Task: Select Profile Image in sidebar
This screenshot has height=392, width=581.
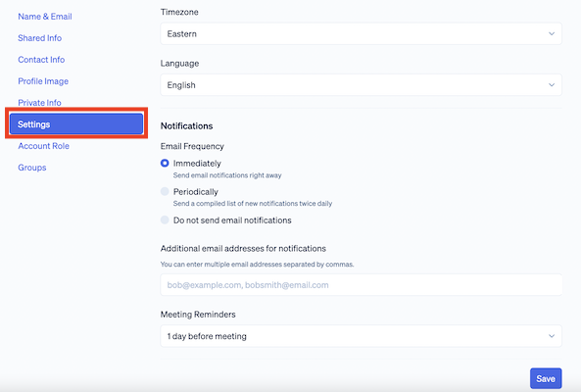Action: (43, 81)
